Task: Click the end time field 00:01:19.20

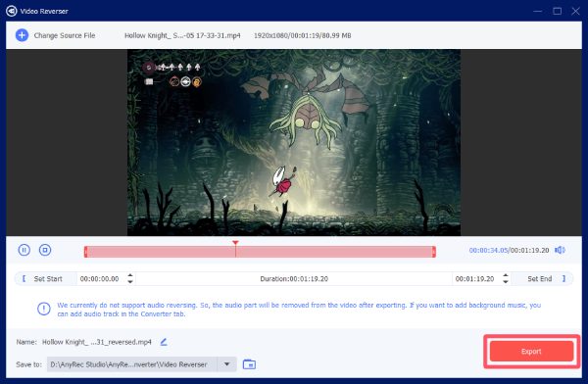Action: point(474,278)
